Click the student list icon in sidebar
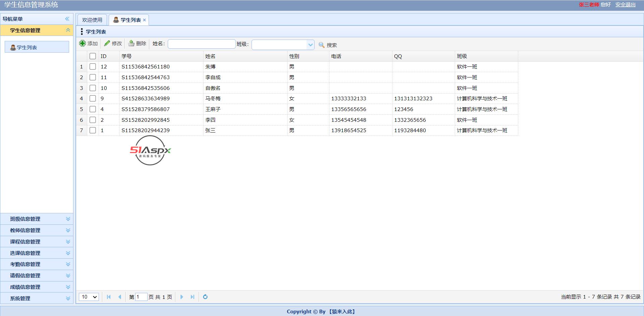This screenshot has width=644, height=316. (x=13, y=47)
